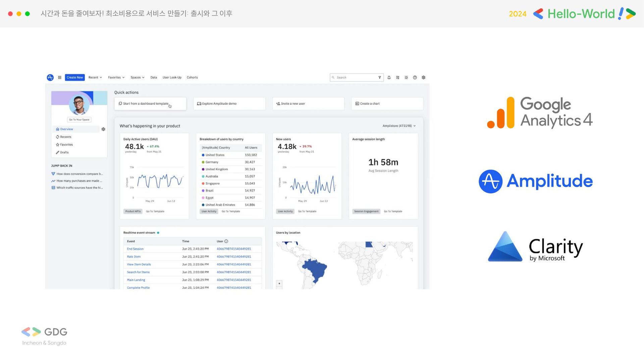Screen dimensions: 644x362
Task: Click the Product KPIs tag
Action: (x=133, y=212)
